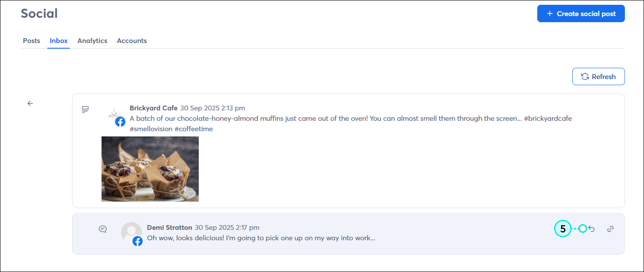
Task: Click the Facebook badge on Demi Stratton's avatar
Action: pos(138,241)
